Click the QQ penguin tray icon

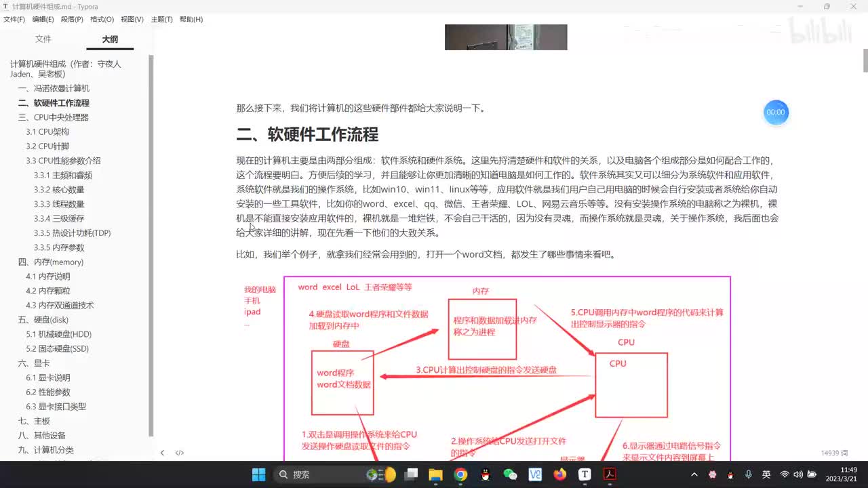tap(730, 474)
